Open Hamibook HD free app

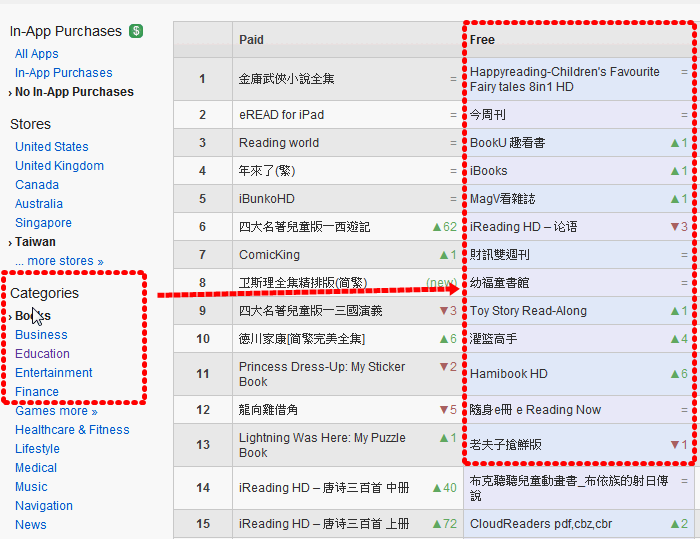508,374
